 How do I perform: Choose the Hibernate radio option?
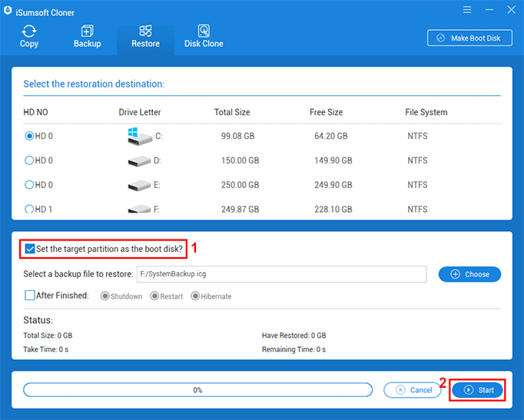click(x=195, y=296)
